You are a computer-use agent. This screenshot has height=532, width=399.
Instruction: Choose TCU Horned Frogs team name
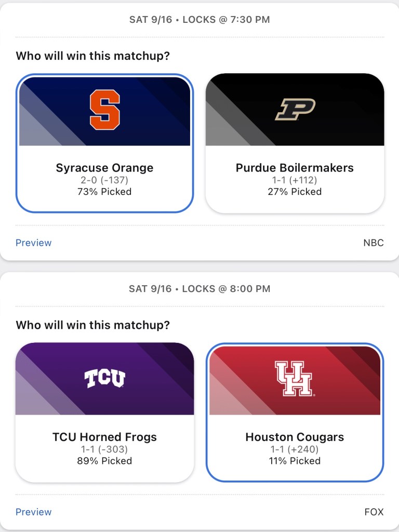click(104, 437)
